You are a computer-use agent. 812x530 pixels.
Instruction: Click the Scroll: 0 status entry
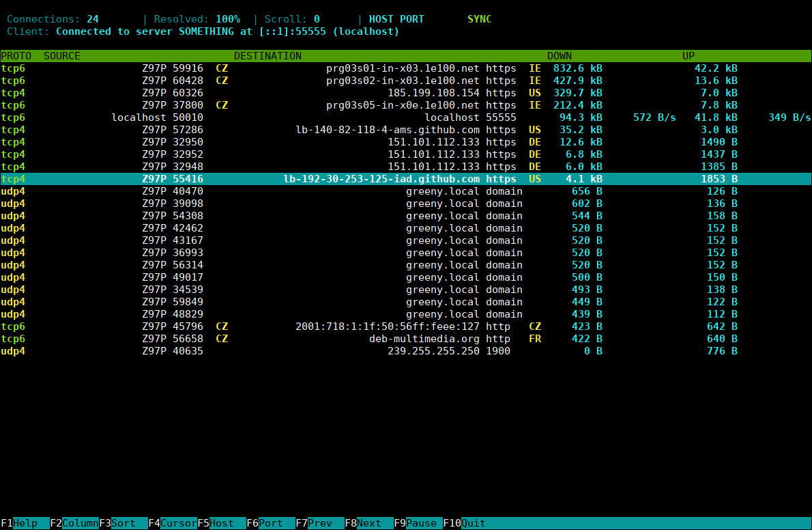292,19
